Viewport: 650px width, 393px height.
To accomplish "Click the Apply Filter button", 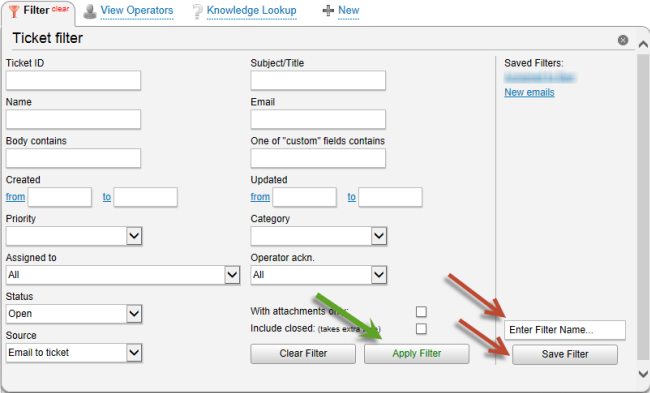I will click(x=417, y=354).
